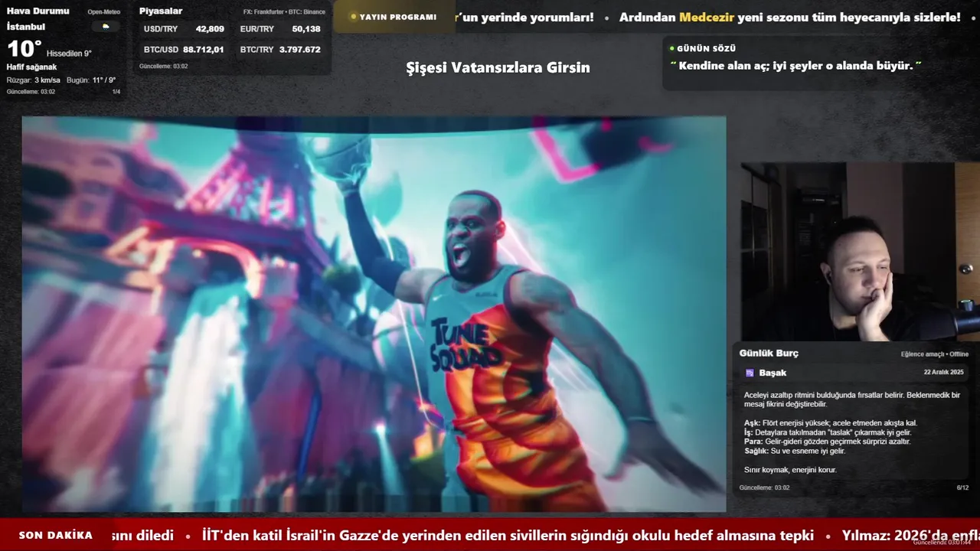
Task: Click the streamer webcam feed
Action: coord(861,252)
